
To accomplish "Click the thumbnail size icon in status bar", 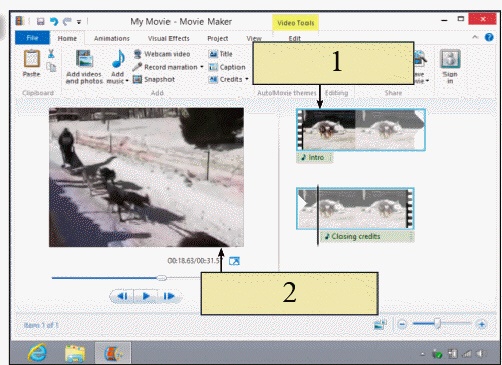I will [x=380, y=324].
